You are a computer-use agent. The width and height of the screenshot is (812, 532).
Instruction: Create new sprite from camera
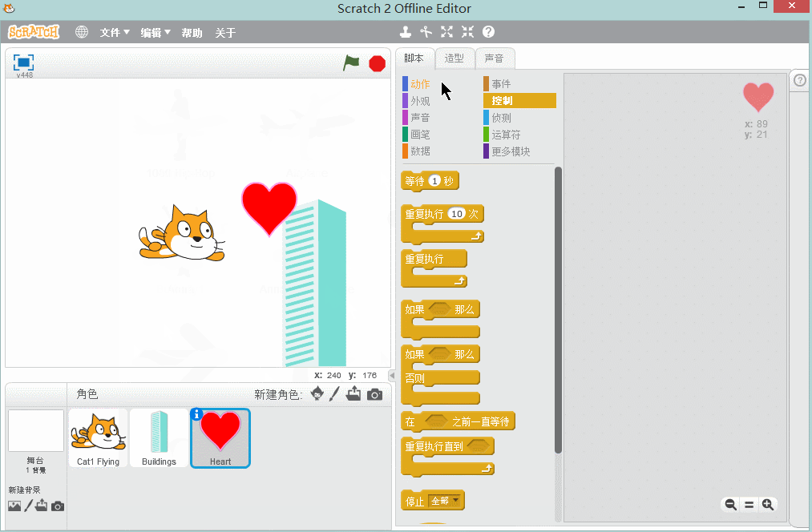(x=374, y=393)
